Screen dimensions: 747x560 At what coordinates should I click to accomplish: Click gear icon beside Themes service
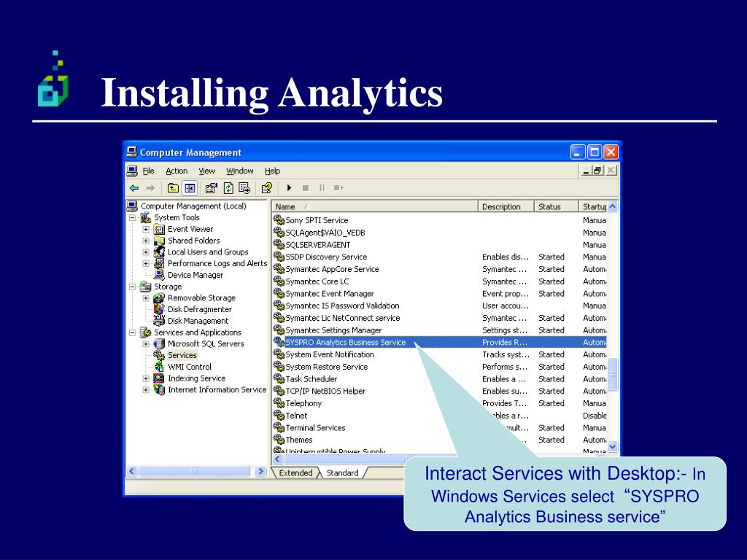[279, 440]
